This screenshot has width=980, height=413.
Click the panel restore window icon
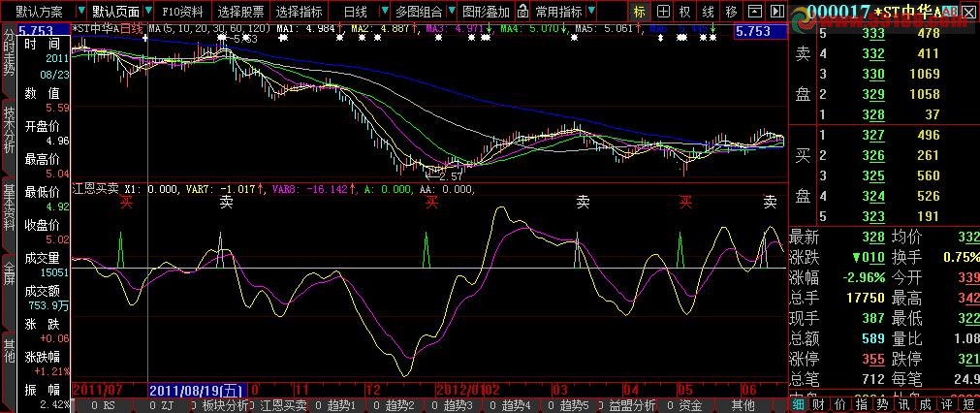756,12
